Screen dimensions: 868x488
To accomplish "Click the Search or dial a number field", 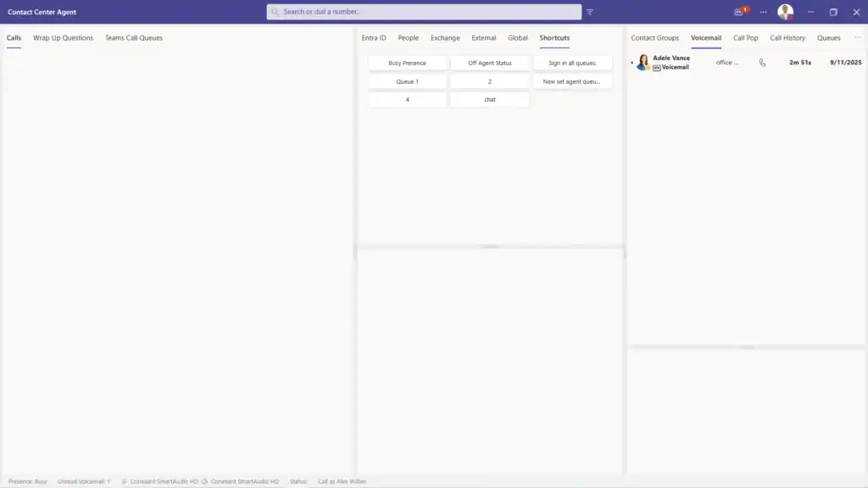I will tap(424, 12).
